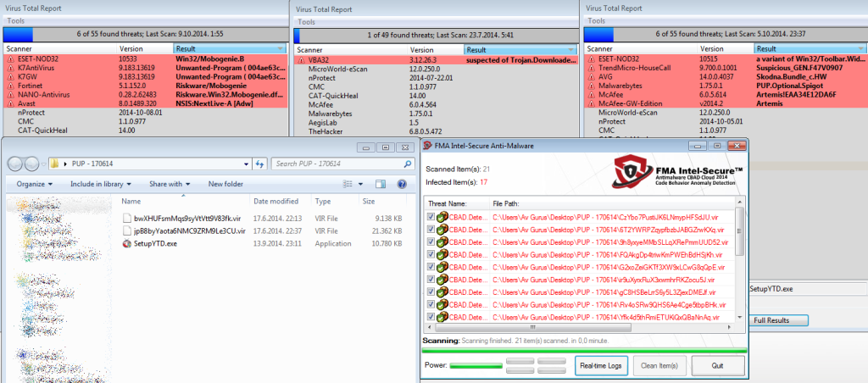The height and width of the screenshot is (383, 868).
Task: Uncheck the 6T2YWRPZqypfbzbJABGZrwKXq.vir detection
Action: click(431, 230)
